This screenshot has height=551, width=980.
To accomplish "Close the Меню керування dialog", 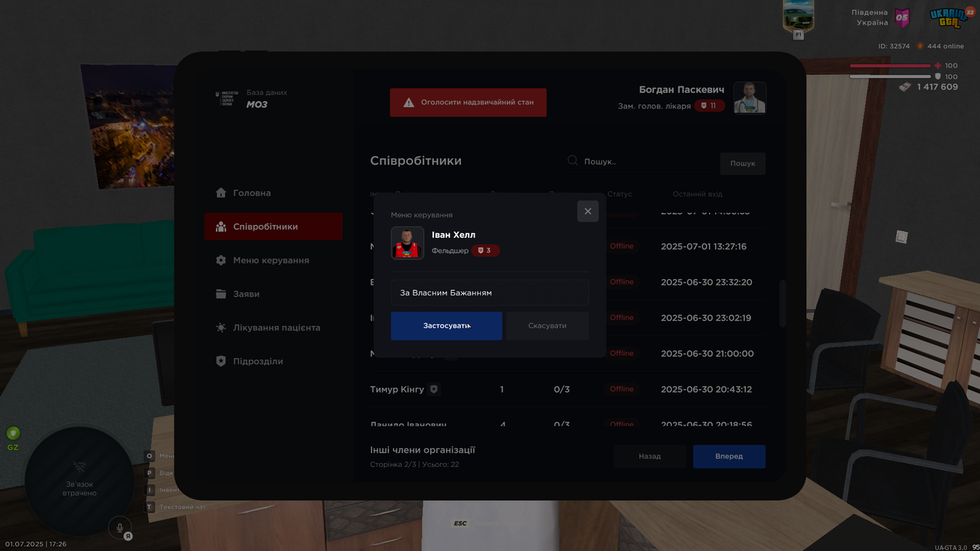I will pos(588,211).
